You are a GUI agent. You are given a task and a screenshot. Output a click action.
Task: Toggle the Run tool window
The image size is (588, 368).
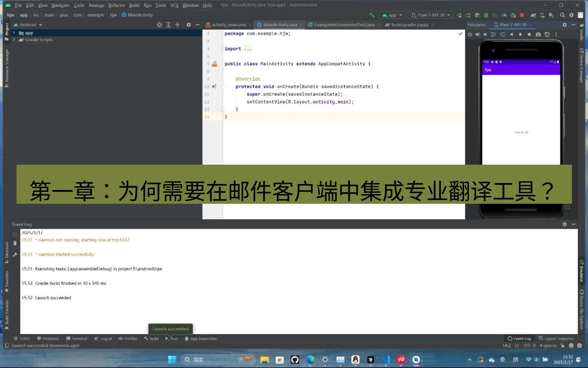[x=171, y=339]
